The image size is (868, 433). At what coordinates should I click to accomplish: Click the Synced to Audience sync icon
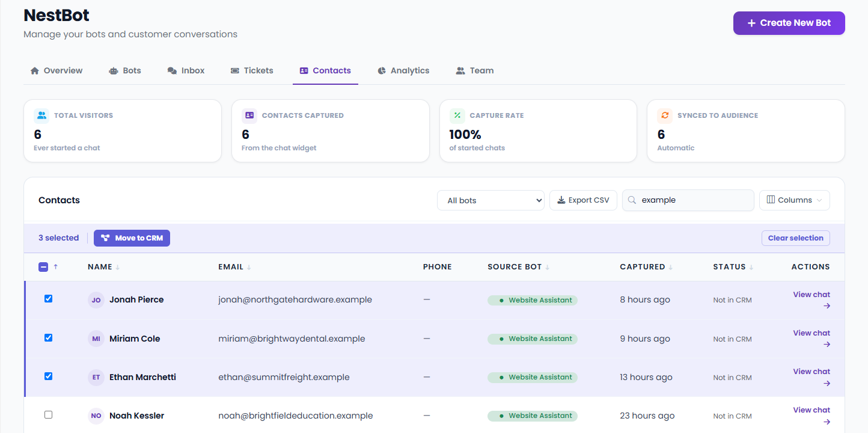tap(665, 115)
